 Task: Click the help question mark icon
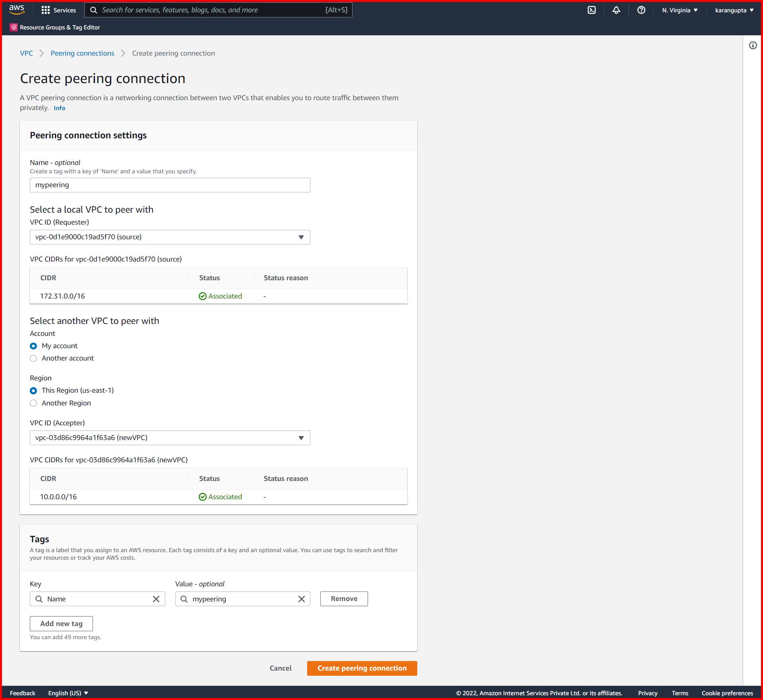[x=641, y=10]
